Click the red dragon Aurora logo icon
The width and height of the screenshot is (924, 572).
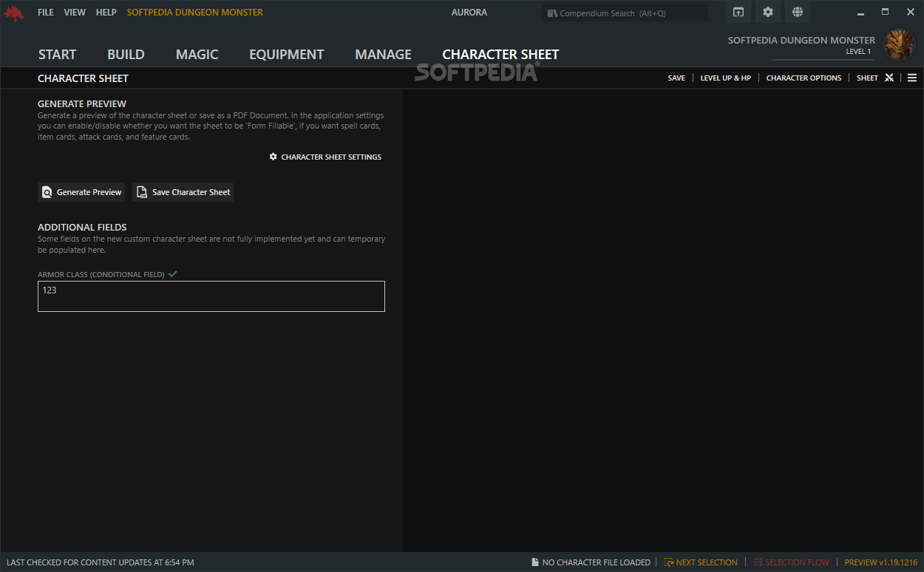(14, 13)
